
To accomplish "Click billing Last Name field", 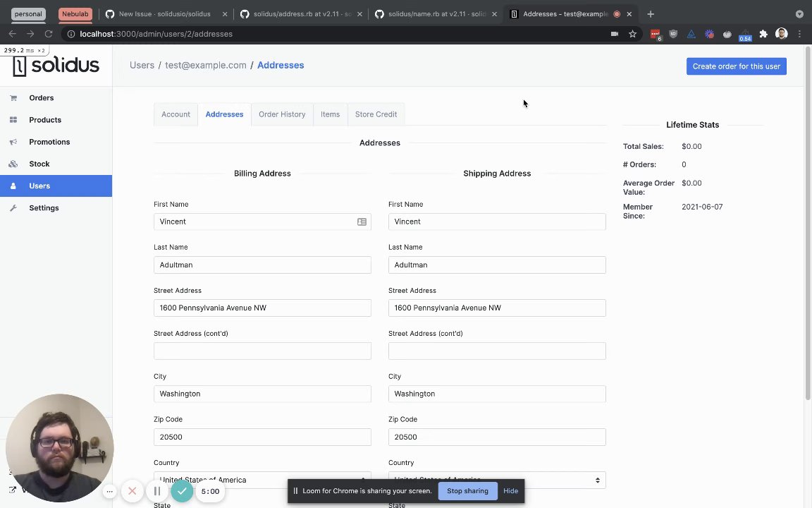I will pyautogui.click(x=262, y=265).
